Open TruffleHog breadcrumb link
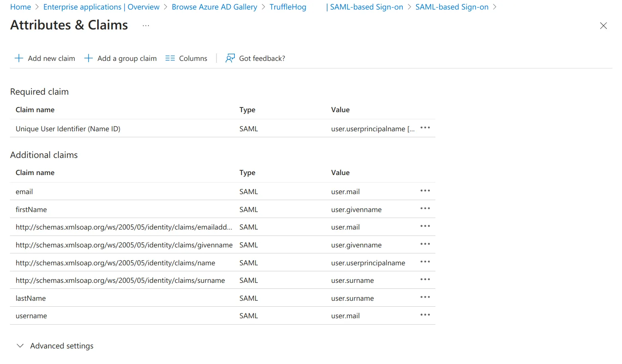 [288, 7]
